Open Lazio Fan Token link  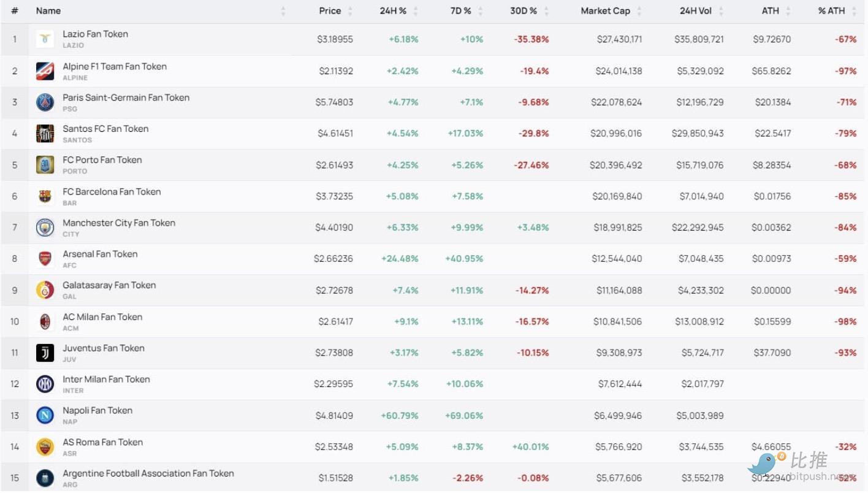click(x=96, y=34)
